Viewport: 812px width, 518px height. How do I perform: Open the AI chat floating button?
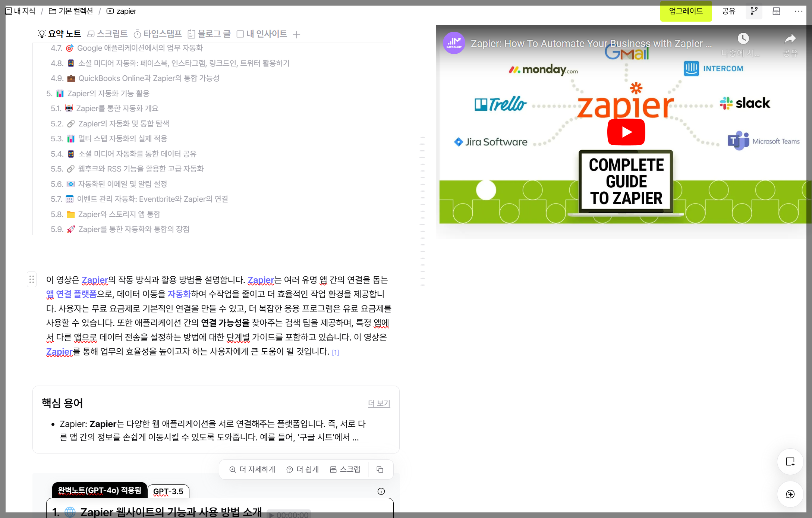click(x=790, y=494)
